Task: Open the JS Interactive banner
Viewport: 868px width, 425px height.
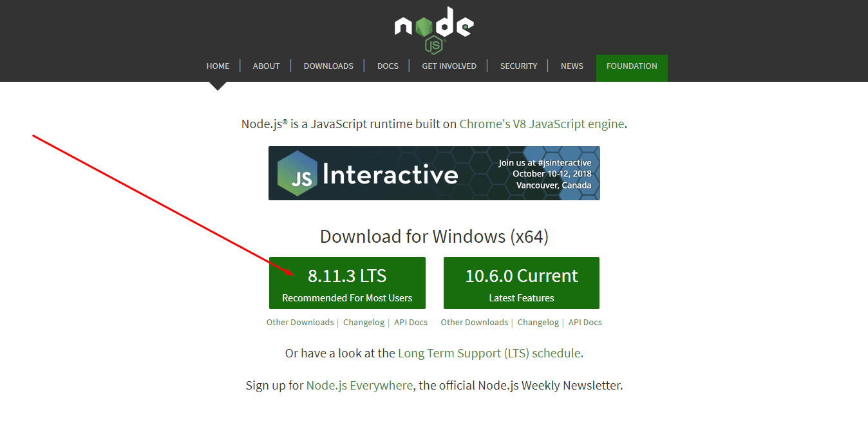Action: pyautogui.click(x=434, y=173)
